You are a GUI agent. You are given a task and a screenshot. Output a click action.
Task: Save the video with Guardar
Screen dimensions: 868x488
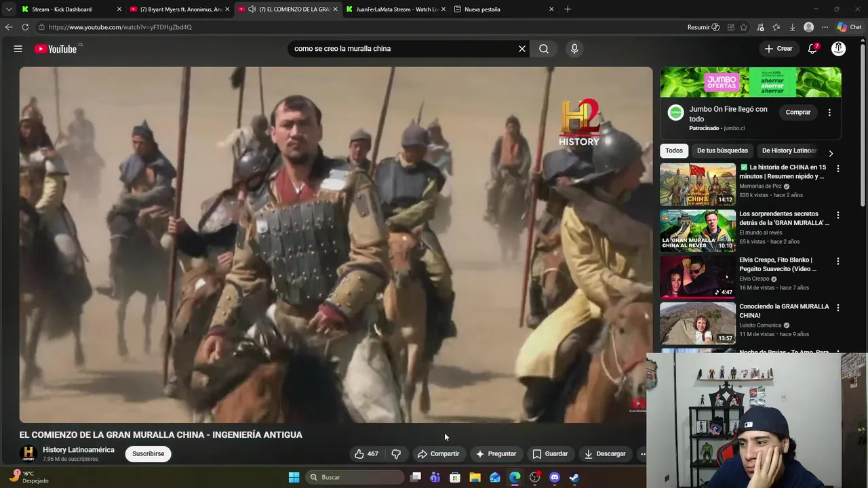click(x=550, y=453)
